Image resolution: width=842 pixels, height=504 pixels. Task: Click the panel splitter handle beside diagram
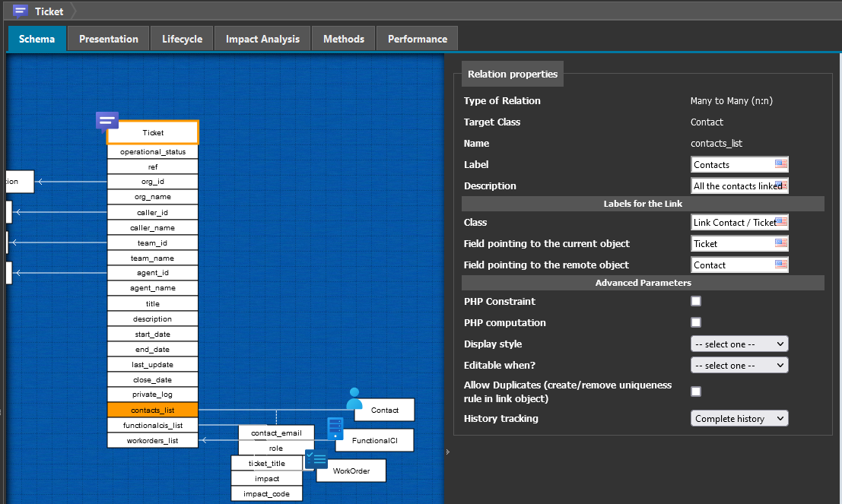pyautogui.click(x=447, y=452)
